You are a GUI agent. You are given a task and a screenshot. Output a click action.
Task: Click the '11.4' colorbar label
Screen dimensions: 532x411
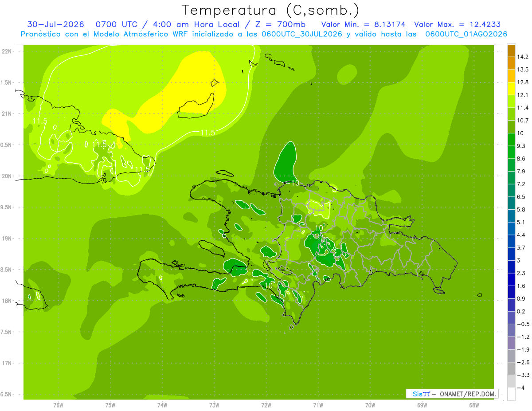point(522,108)
